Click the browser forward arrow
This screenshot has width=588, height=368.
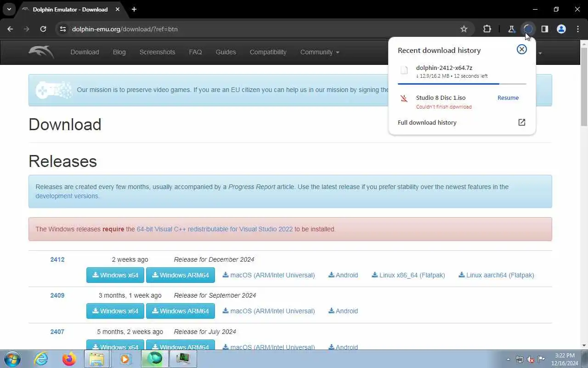click(27, 29)
